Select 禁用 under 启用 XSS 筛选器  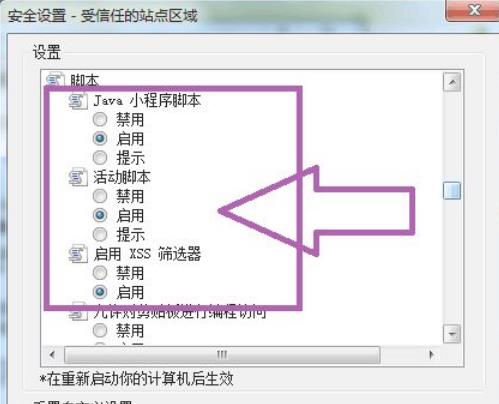tap(100, 273)
